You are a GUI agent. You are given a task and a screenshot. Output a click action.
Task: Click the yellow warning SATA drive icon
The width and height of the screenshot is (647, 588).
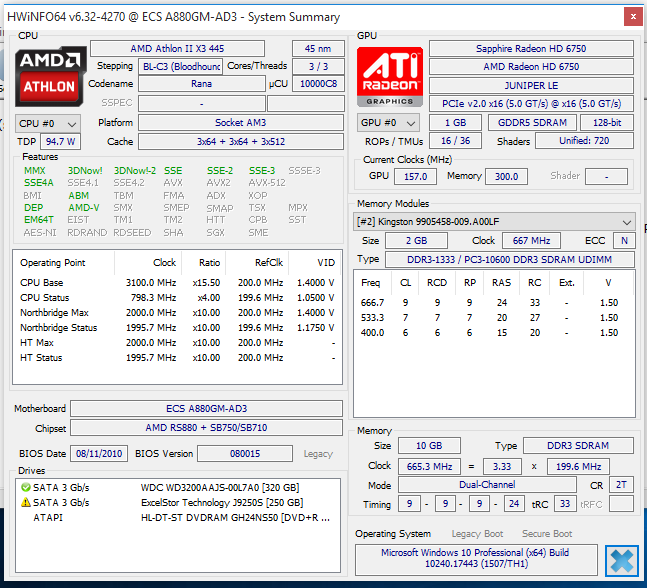[26, 502]
